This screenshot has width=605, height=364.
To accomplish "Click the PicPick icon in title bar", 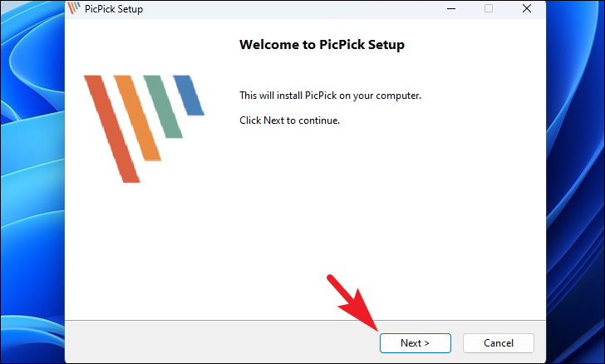I will [x=73, y=9].
